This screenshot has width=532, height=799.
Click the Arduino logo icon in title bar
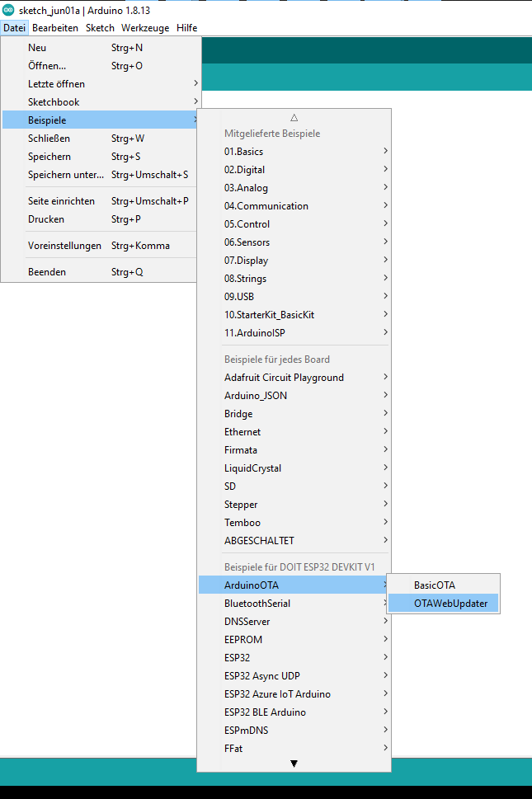[x=8, y=10]
